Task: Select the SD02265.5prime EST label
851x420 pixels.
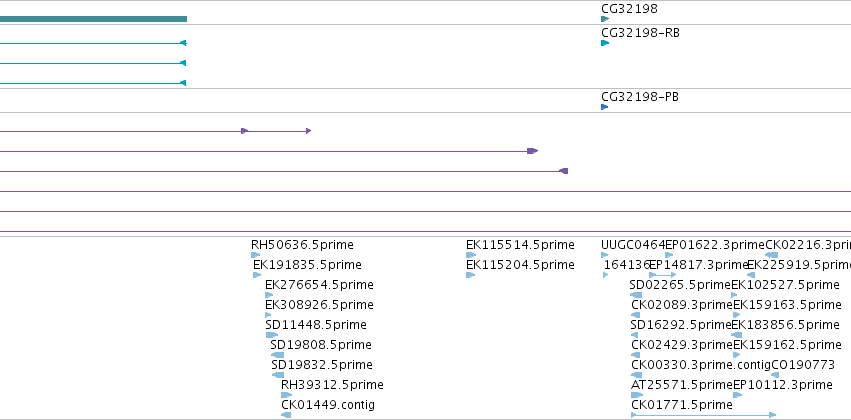Action: 680,285
